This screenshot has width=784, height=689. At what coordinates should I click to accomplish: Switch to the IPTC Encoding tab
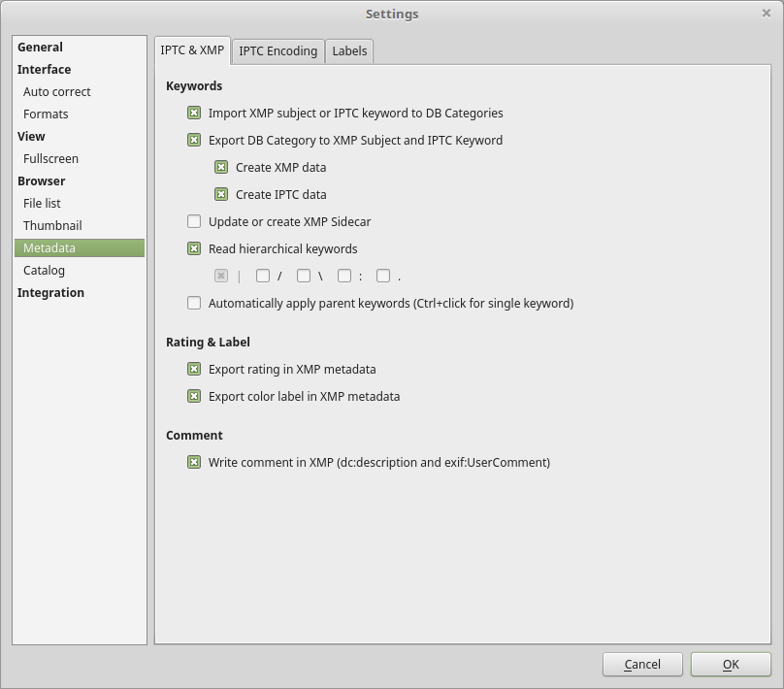coord(278,51)
